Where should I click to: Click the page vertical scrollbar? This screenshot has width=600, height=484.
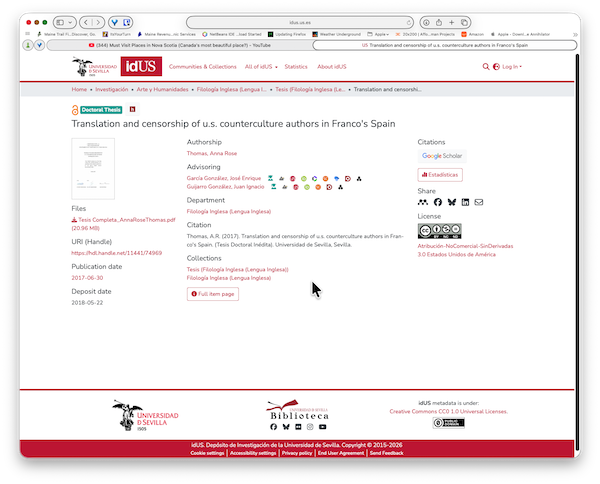[577, 253]
